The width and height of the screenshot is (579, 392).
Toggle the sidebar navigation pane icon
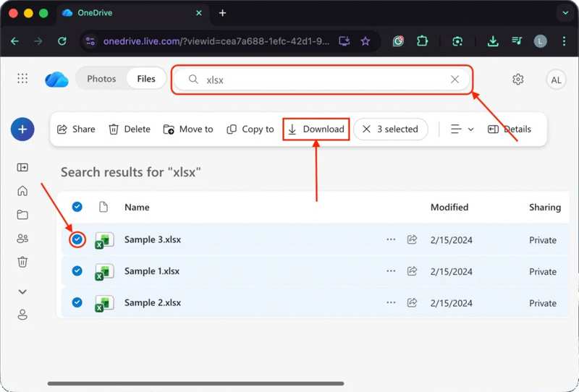[x=22, y=168]
